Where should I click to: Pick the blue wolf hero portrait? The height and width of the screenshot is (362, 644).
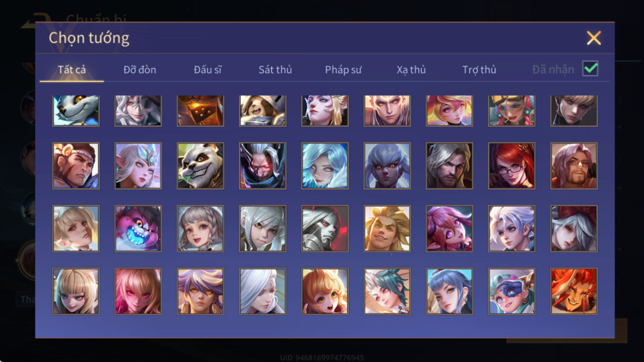coord(76,110)
